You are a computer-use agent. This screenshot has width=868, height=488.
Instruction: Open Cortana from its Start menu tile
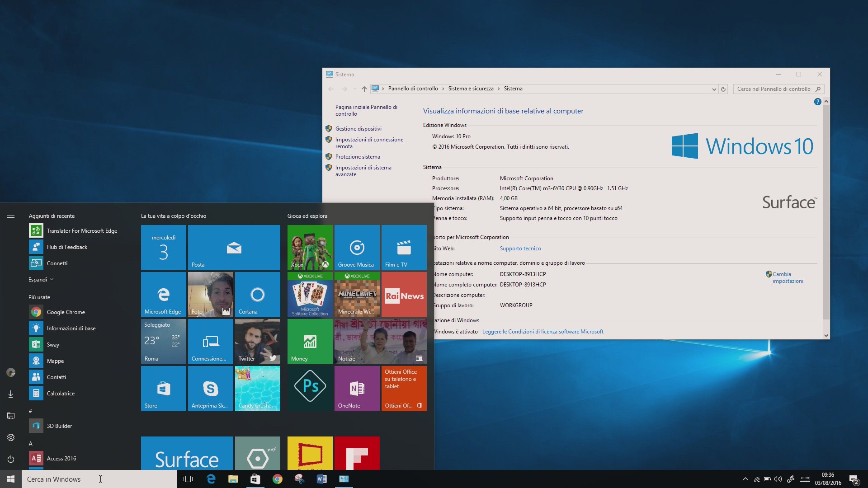coord(257,294)
